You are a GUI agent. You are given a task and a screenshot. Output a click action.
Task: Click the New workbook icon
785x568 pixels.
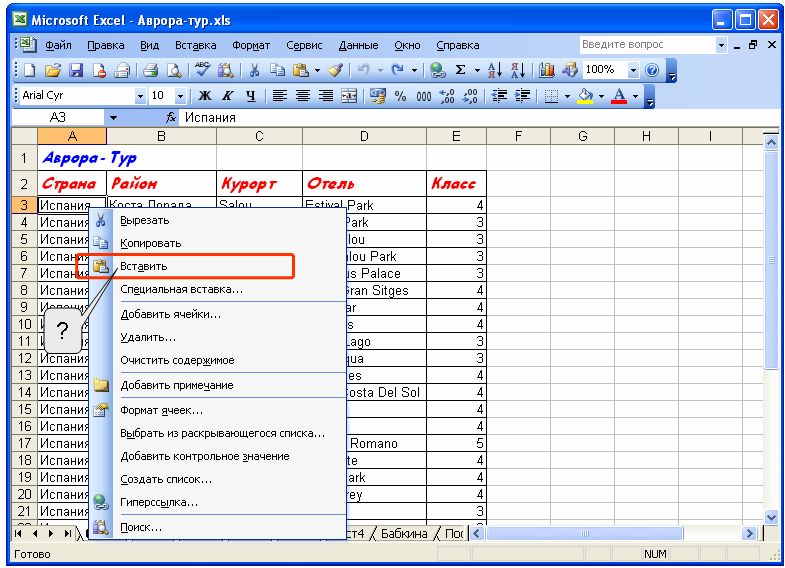click(30, 71)
